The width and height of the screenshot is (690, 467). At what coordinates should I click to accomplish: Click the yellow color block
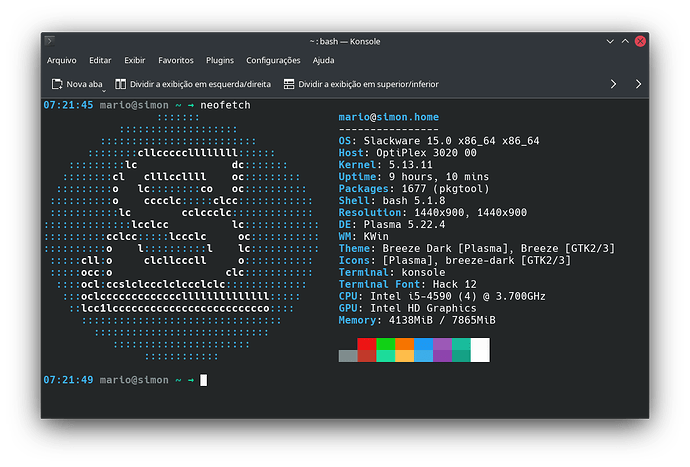click(404, 356)
